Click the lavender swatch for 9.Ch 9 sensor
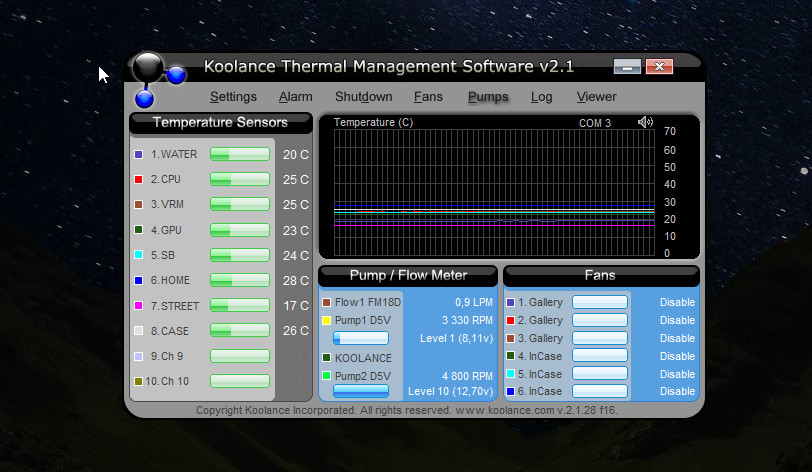 point(138,356)
